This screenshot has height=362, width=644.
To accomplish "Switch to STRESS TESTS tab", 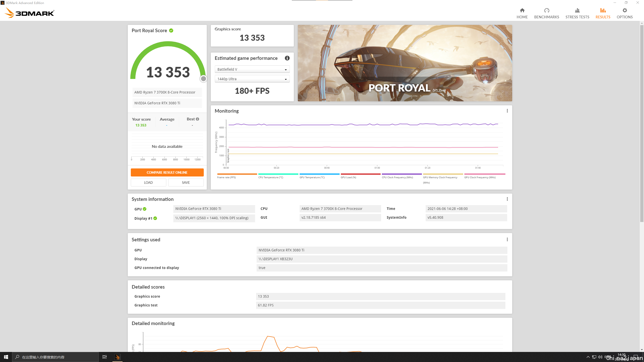I will pyautogui.click(x=577, y=13).
